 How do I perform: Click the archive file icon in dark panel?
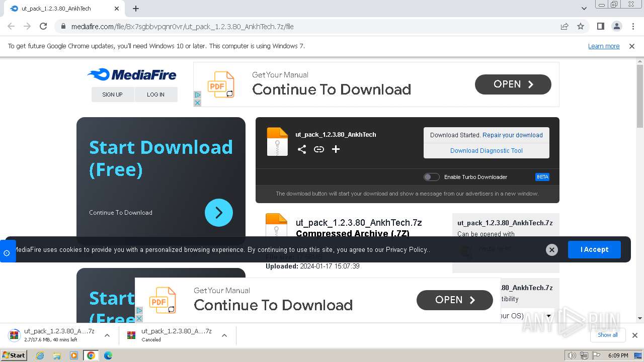coord(277,142)
